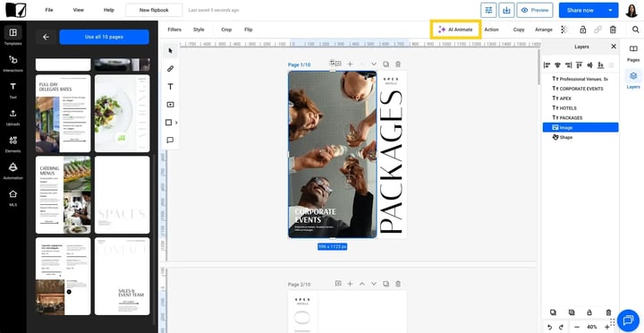Delete layer using Layers panel trash icon
The height and width of the screenshot is (333, 644).
609,312
